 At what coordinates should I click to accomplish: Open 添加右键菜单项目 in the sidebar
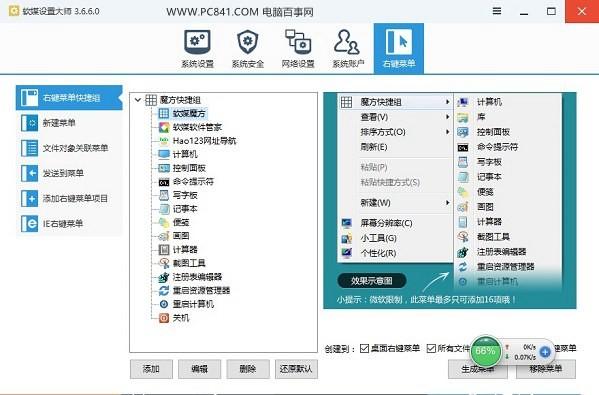pyautogui.click(x=69, y=199)
